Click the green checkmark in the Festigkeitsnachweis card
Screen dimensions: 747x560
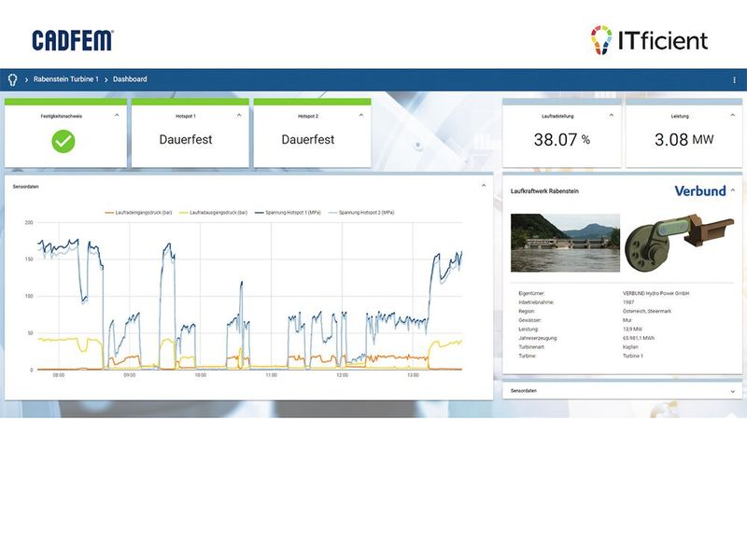62,140
